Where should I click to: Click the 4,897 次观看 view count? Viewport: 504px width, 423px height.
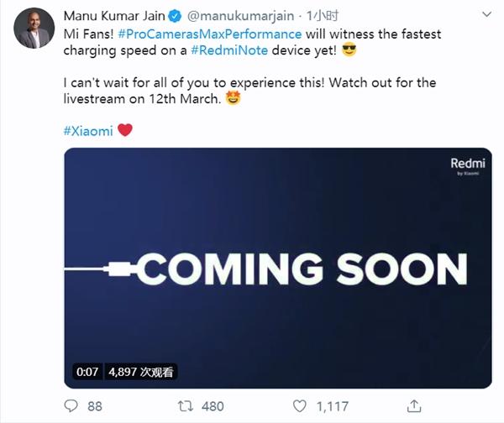(x=141, y=372)
